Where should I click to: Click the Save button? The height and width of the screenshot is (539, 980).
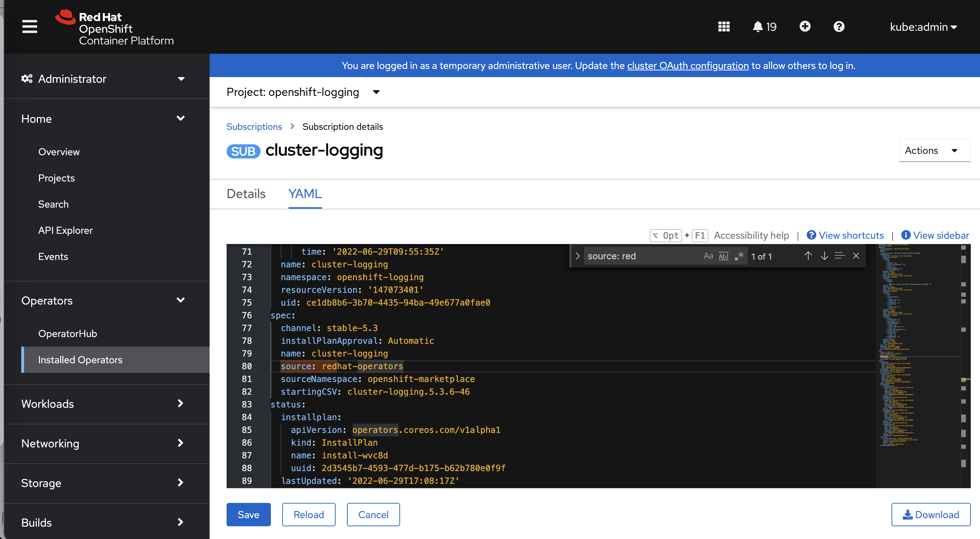click(x=249, y=514)
